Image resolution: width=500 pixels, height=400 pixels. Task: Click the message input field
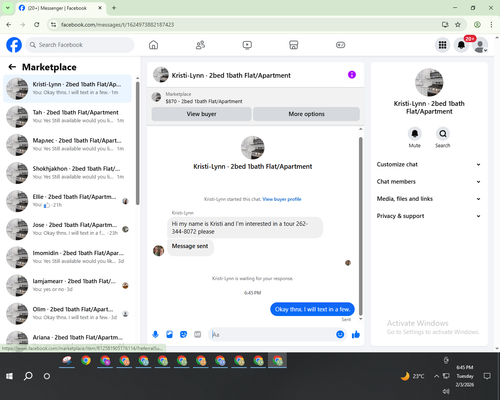272,334
